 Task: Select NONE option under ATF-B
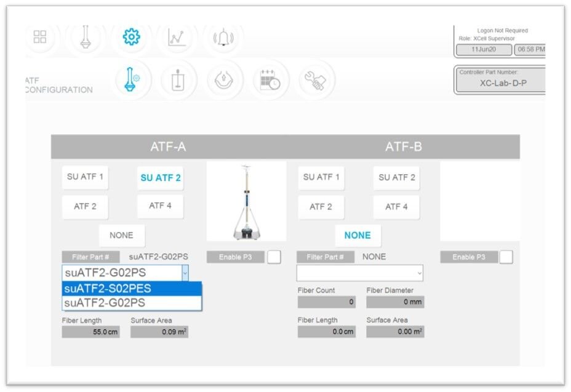357,235
